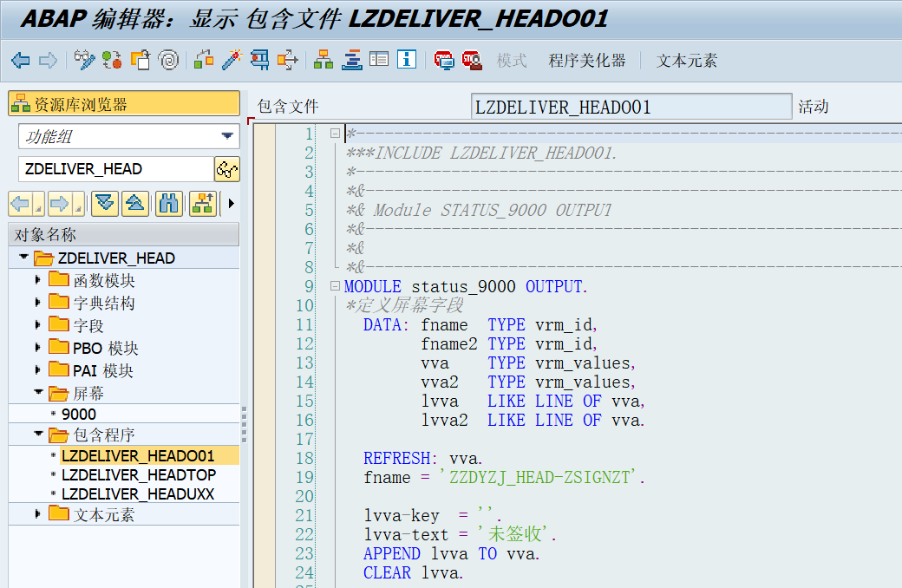Set external breakpoint with the stop-person icon
The width and height of the screenshot is (902, 588).
point(472,60)
